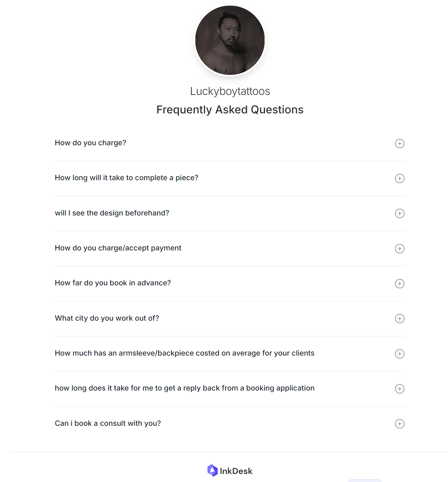This screenshot has width=448, height=482.
Task: Click the Luckyboytattoos artist name
Action: [230, 91]
